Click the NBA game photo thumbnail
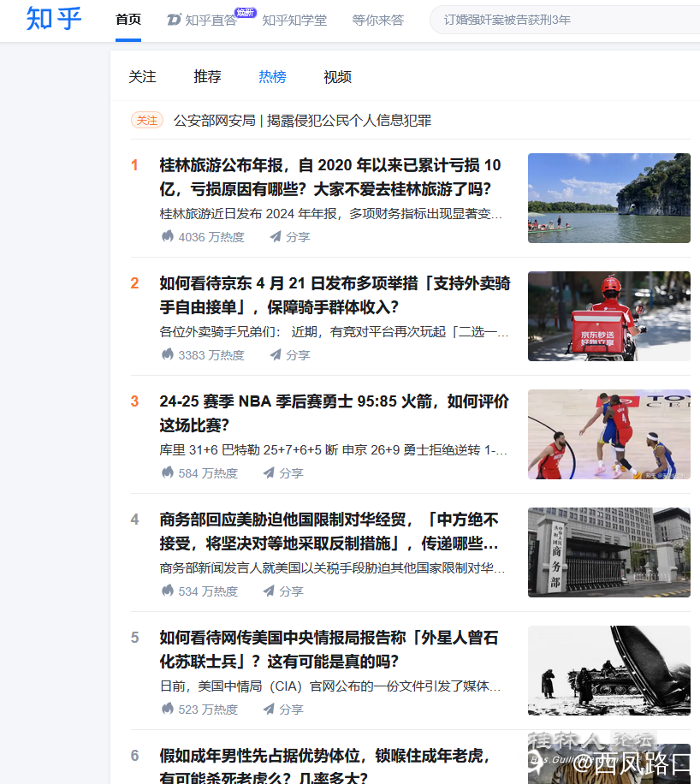Image resolution: width=700 pixels, height=784 pixels. (608, 434)
